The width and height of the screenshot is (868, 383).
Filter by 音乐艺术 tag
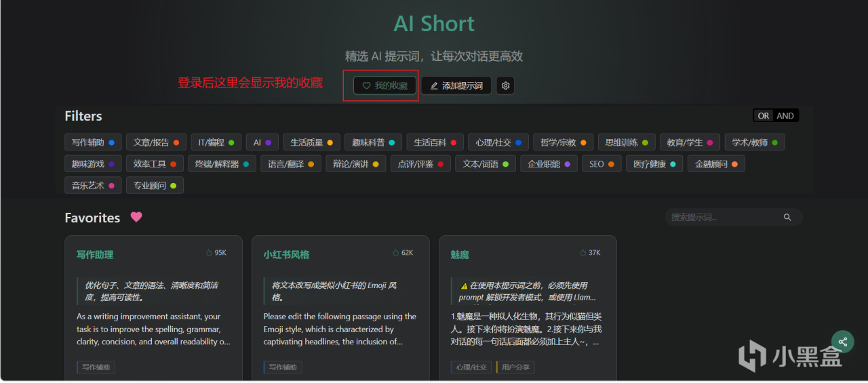click(93, 185)
